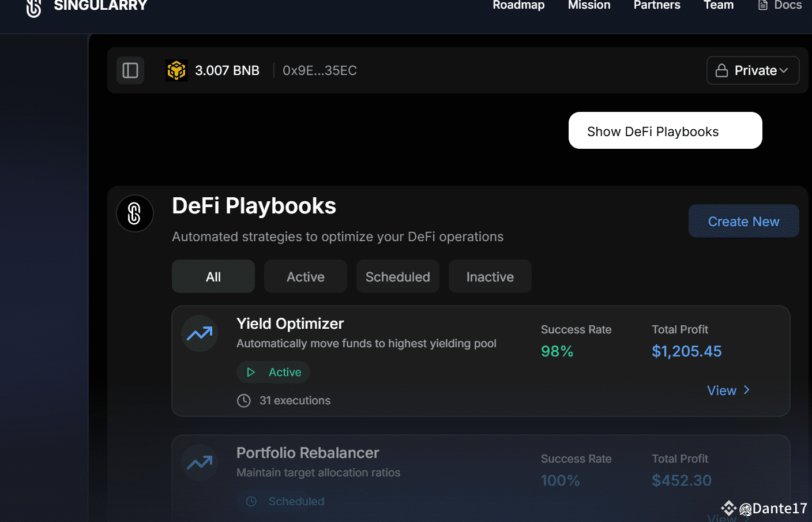Viewport: 812px width, 522px height.
Task: Click the BNB coin icon
Action: point(176,70)
